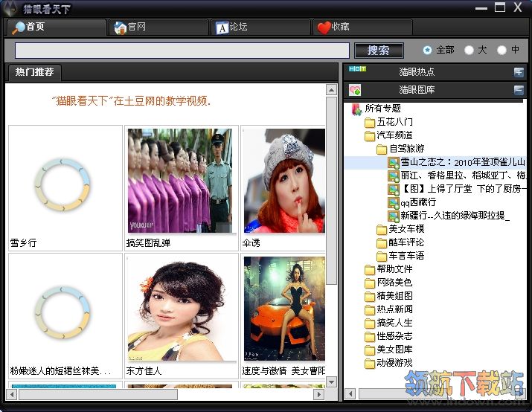This screenshot has height=412, width=532.
Task: Switch to the 官网 tab
Action: click(158, 27)
